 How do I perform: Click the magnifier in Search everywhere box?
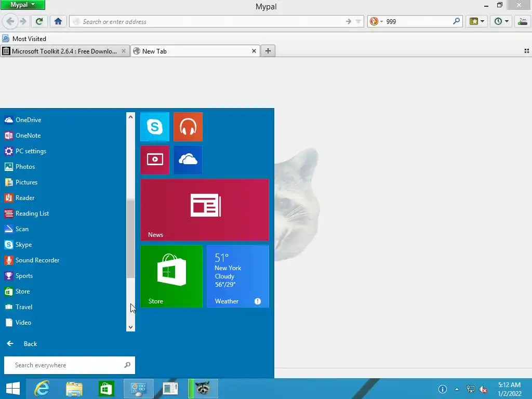pyautogui.click(x=127, y=365)
